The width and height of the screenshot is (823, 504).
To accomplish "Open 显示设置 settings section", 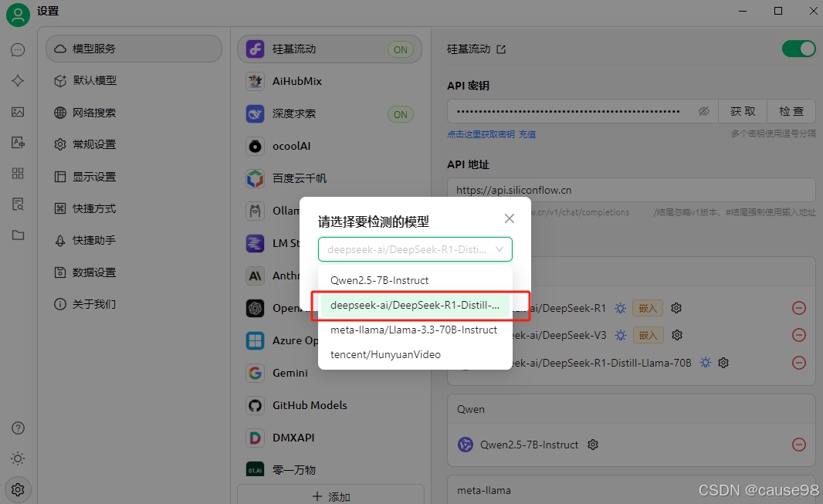I will 134,177.
